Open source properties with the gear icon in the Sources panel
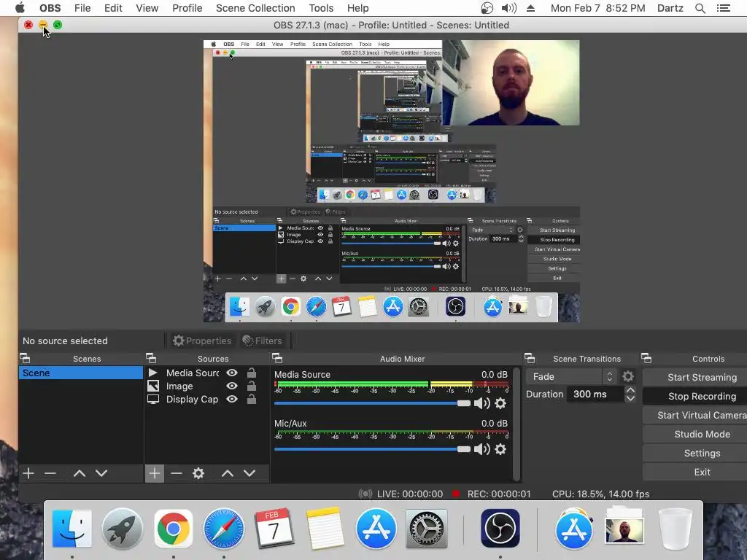 pos(198,473)
